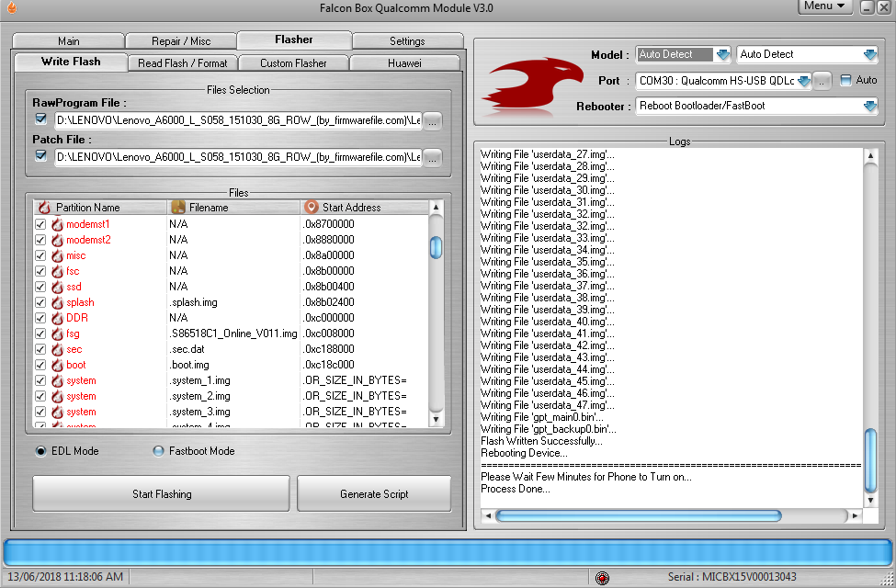Click the files list scroll down arrow

tap(436, 419)
